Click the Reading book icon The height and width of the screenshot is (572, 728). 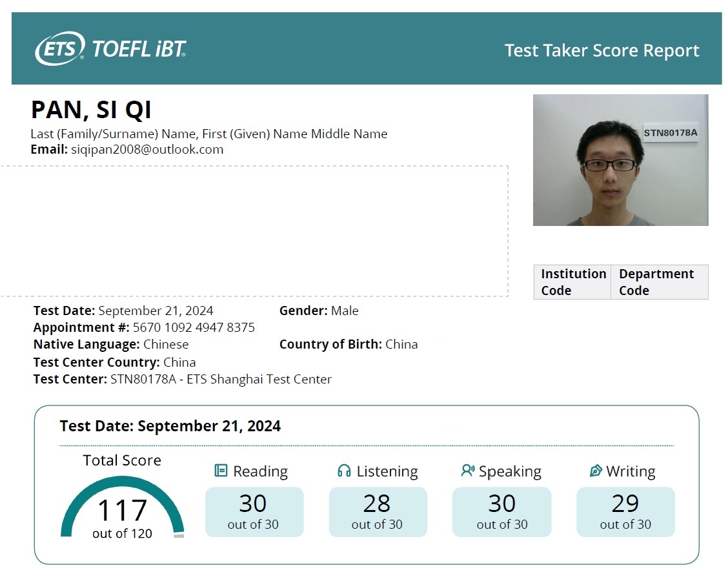(221, 471)
